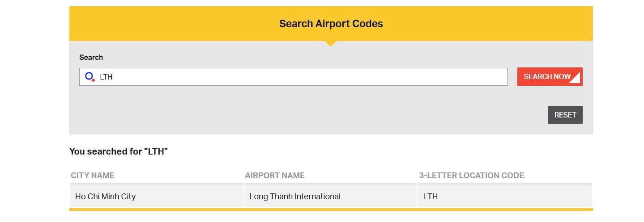The height and width of the screenshot is (222, 644).
Task: Click the SEARCH NOW button
Action: pyautogui.click(x=550, y=76)
